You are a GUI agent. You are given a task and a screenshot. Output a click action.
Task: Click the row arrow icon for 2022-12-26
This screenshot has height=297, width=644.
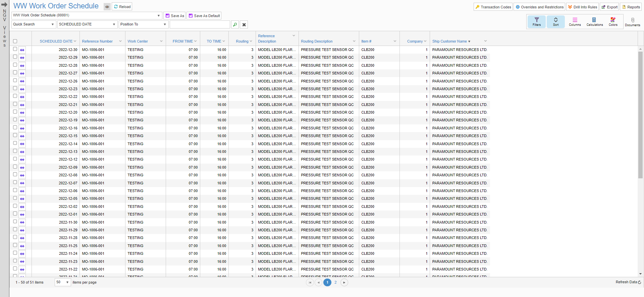click(x=22, y=81)
